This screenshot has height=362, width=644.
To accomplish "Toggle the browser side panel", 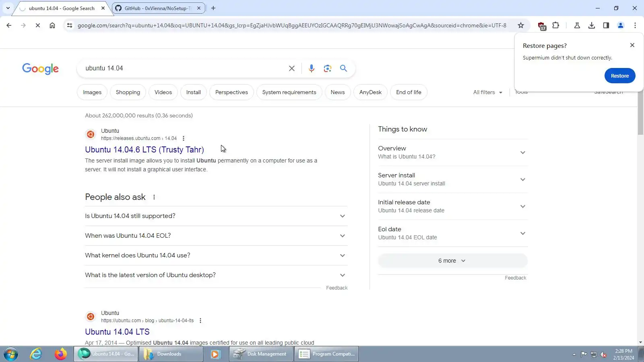I will [606, 25].
